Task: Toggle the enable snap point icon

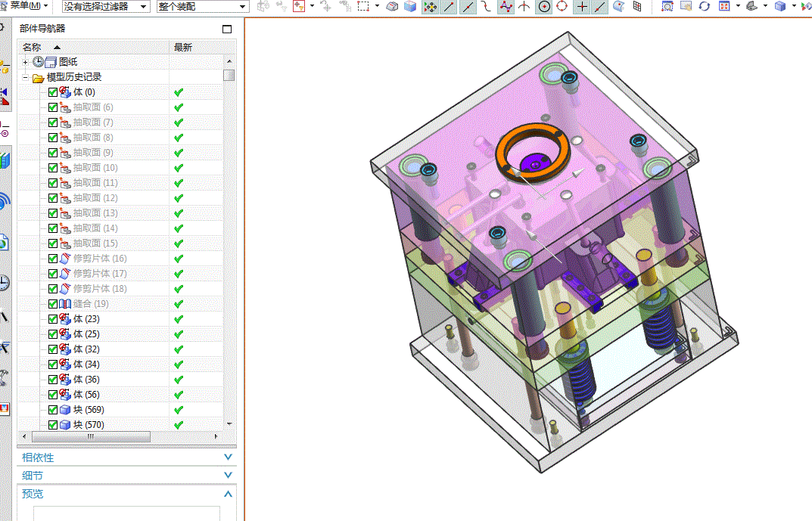Action: click(430, 7)
